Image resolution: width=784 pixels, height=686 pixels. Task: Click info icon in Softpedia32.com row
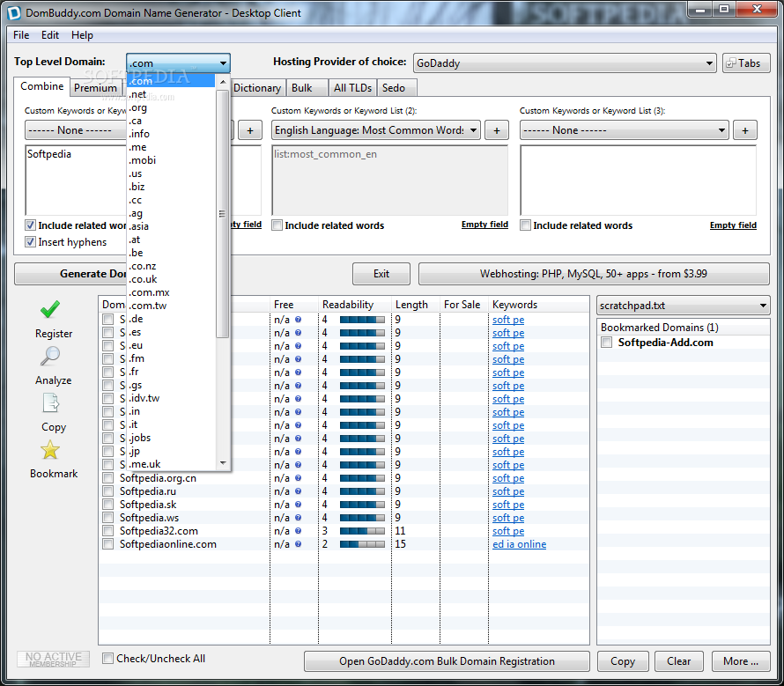pyautogui.click(x=298, y=530)
